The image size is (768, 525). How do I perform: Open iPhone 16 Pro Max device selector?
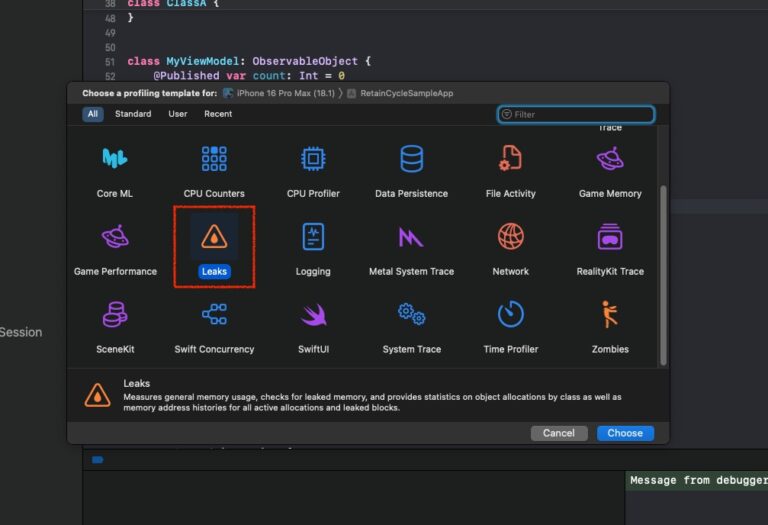(x=279, y=93)
